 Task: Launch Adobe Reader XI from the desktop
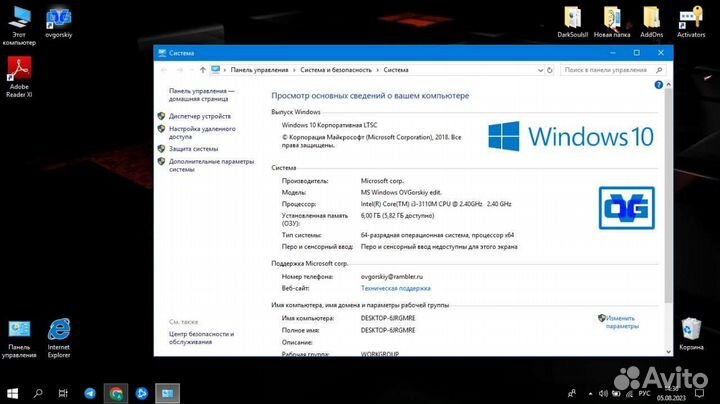click(x=19, y=77)
